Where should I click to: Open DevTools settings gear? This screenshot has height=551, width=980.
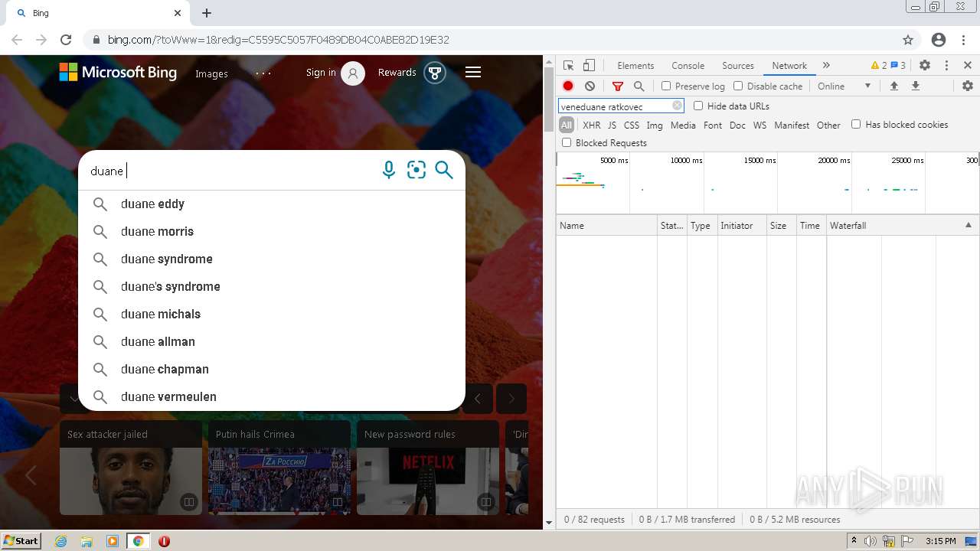click(x=925, y=65)
